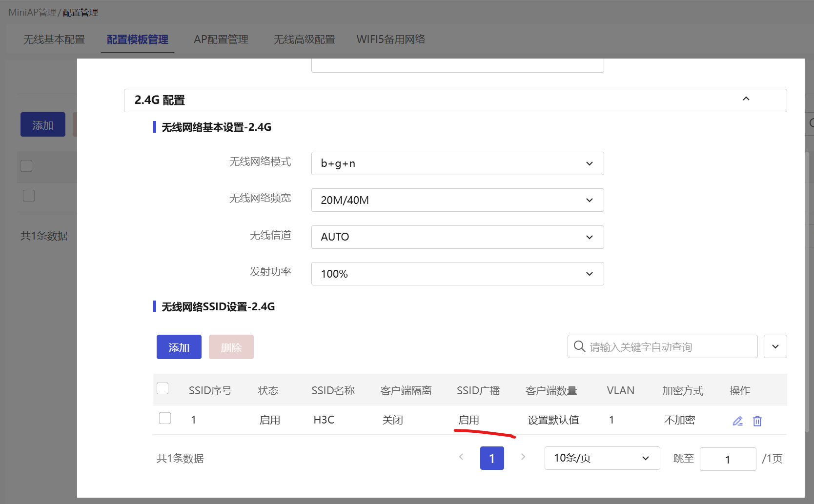The image size is (814, 504).
Task: Select all SSIDs header checkbox
Action: tap(163, 388)
